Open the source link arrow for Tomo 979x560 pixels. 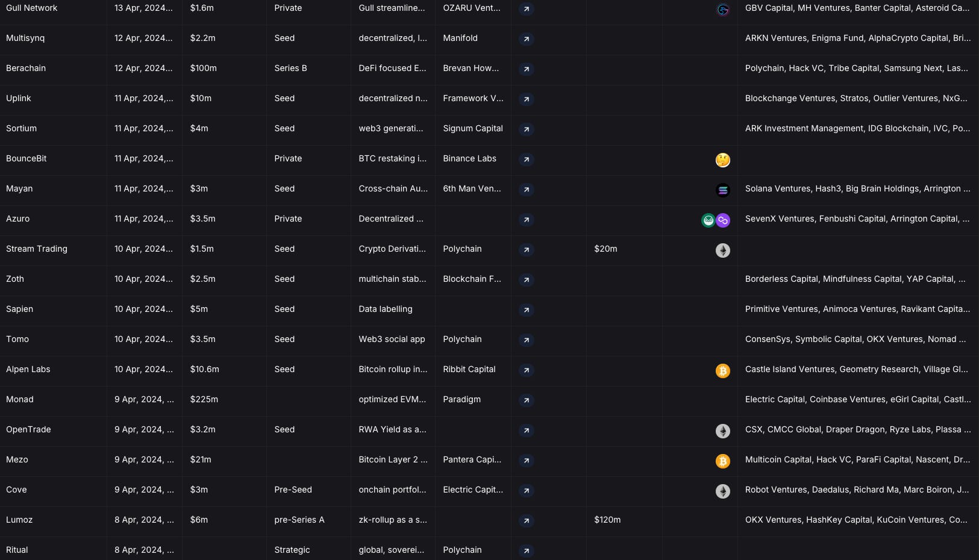pyautogui.click(x=527, y=340)
